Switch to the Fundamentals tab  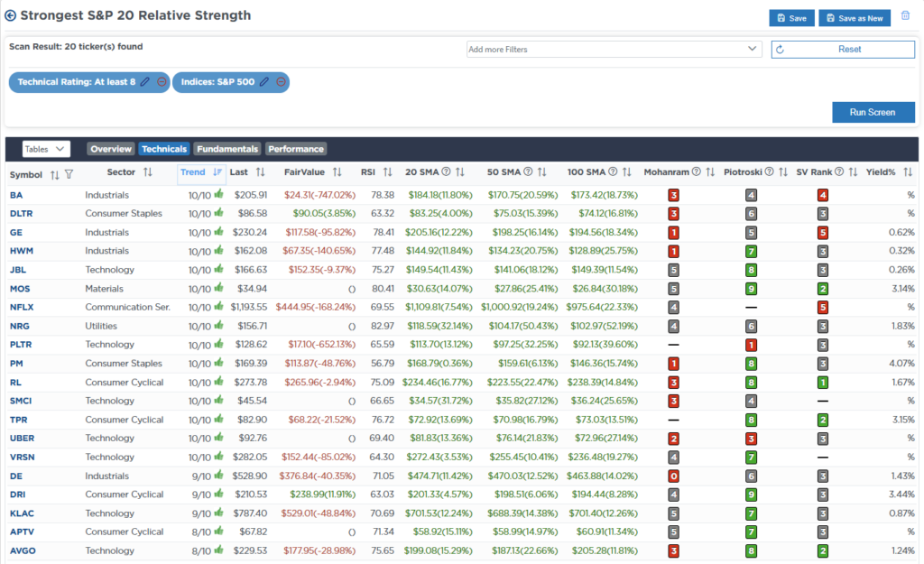tap(227, 149)
